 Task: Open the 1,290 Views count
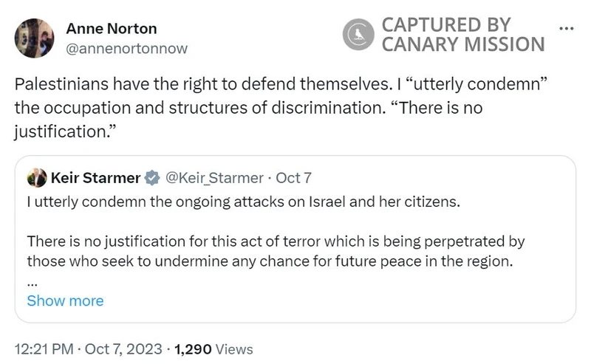click(x=213, y=348)
